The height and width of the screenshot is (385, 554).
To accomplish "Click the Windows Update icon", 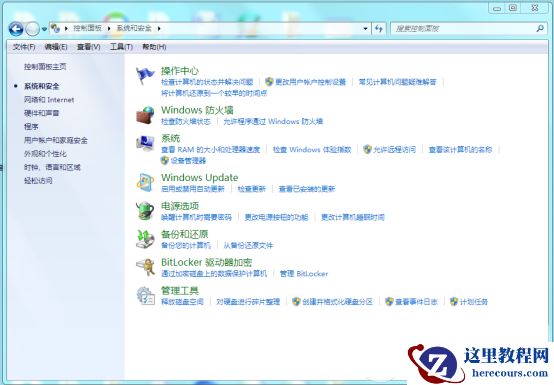I will (x=145, y=182).
